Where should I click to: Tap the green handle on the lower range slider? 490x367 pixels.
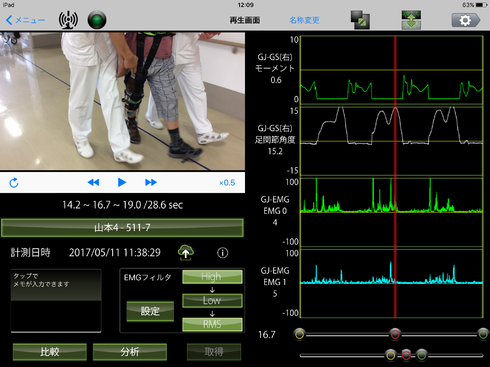pyautogui.click(x=421, y=355)
